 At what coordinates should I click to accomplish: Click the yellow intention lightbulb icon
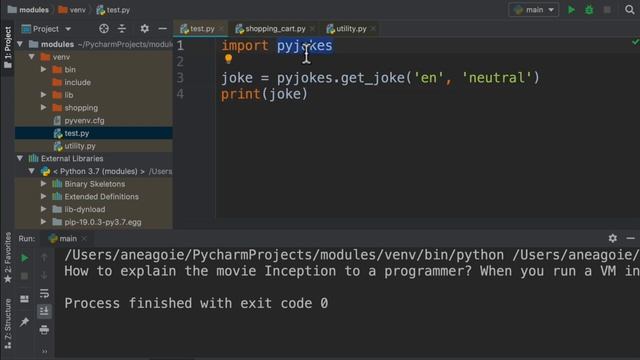[229, 59]
